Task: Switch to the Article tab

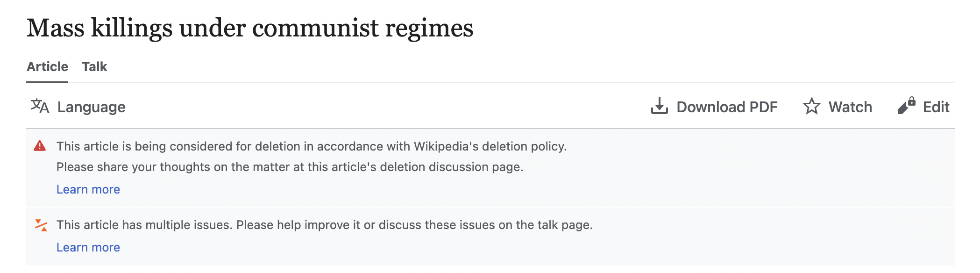Action: pos(47,67)
